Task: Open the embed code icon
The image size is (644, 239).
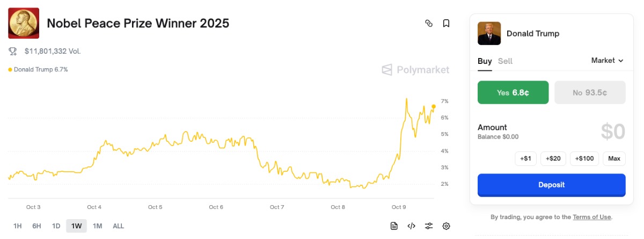Action: [x=412, y=226]
